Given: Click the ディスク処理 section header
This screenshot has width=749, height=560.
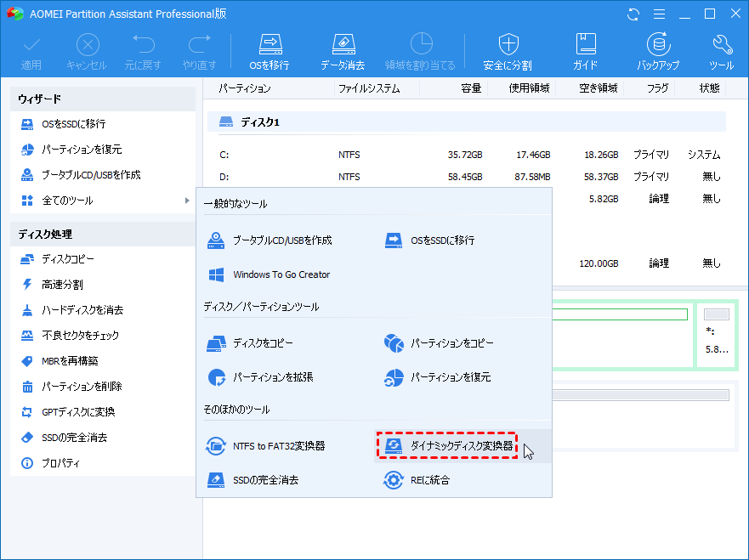Looking at the screenshot, I should click(103, 234).
